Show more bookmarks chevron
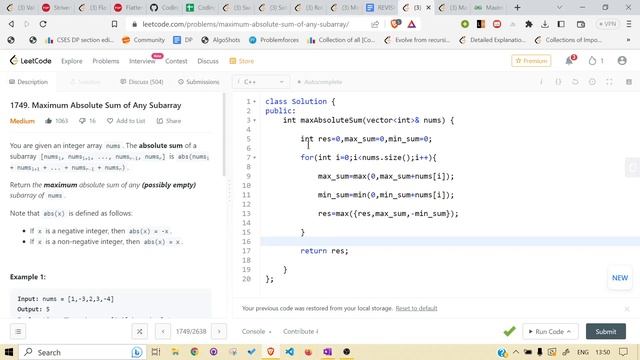Image resolution: width=640 pixels, height=360 pixels. click(628, 40)
